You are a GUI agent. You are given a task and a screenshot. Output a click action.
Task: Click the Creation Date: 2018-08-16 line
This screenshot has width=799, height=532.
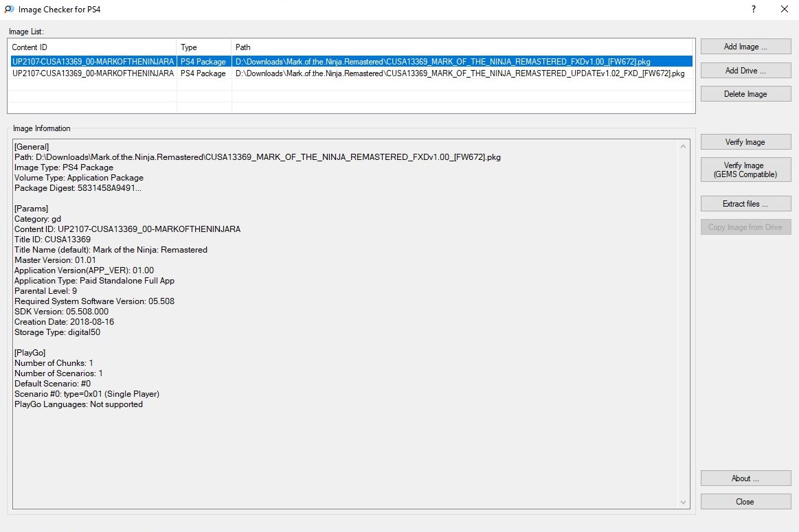click(64, 322)
